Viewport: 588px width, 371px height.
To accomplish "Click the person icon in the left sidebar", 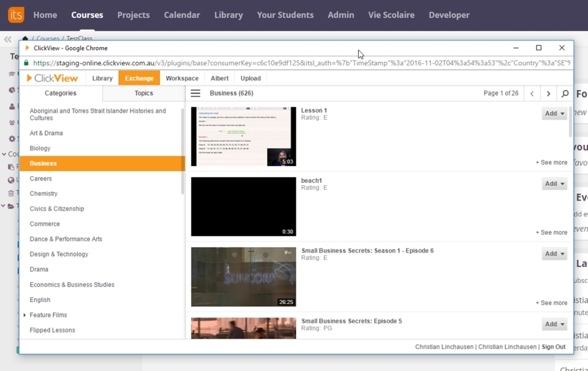I will coord(12,107).
